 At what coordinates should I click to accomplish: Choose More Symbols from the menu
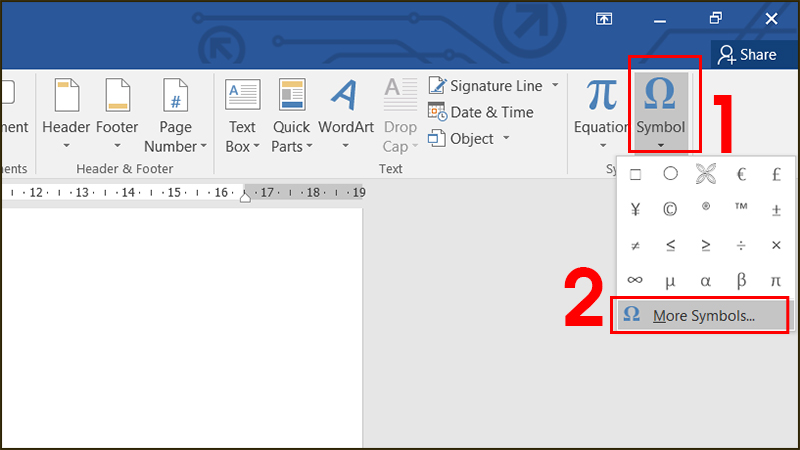click(x=702, y=316)
